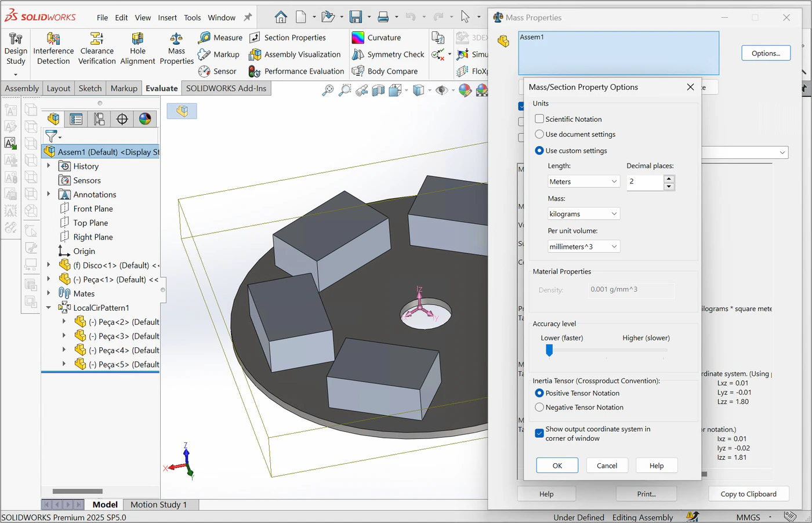Choose Positive Tensor Notation

(539, 393)
